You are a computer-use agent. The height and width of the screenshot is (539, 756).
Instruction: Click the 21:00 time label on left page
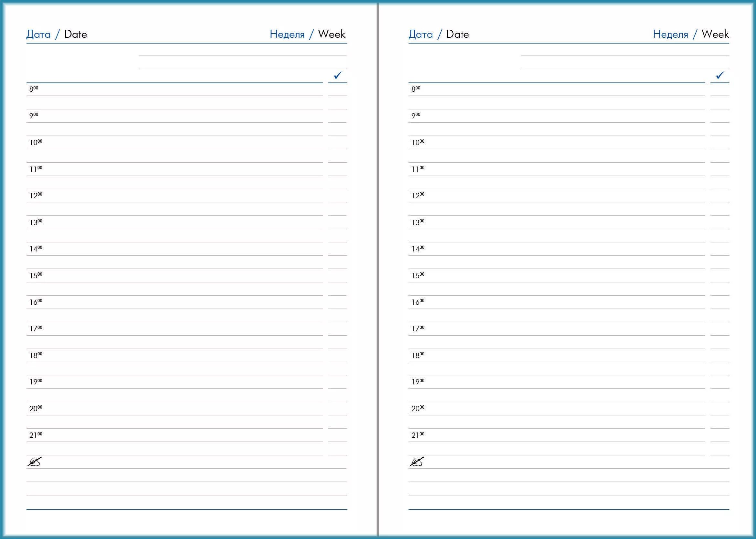tap(36, 435)
